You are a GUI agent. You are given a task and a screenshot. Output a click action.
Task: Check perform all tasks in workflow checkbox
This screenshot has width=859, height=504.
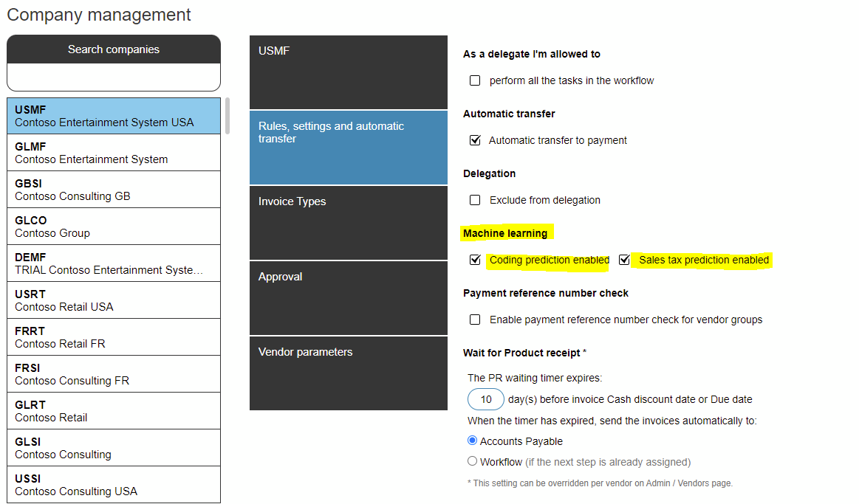(x=475, y=80)
